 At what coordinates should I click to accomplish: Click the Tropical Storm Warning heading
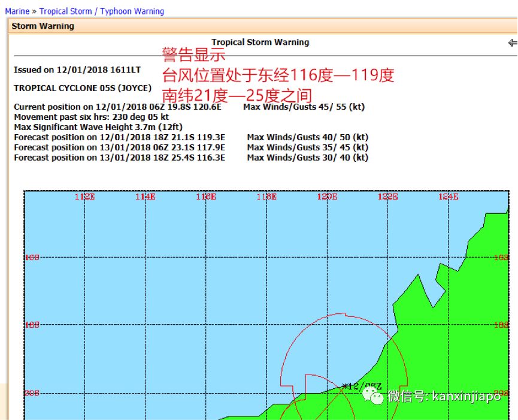260,43
